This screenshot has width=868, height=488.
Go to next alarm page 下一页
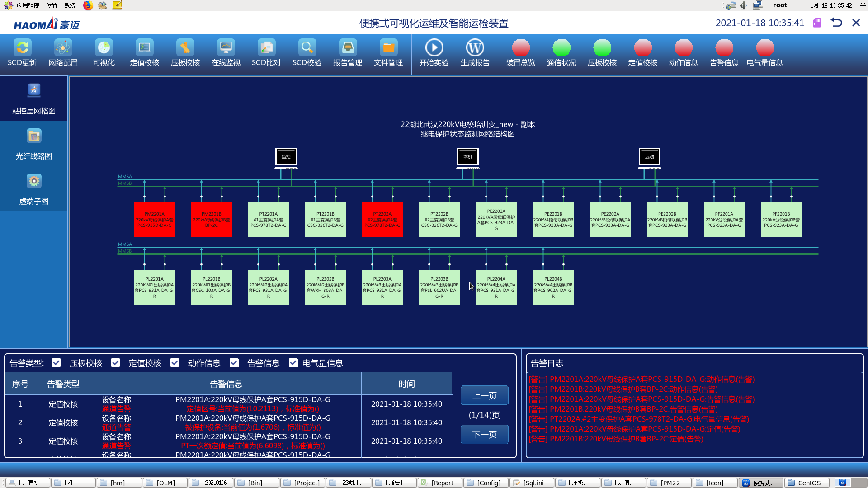click(x=484, y=434)
